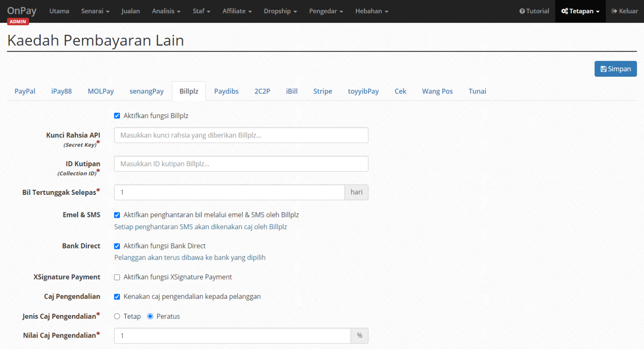Click the disk icon on the Simpan button

click(x=604, y=69)
